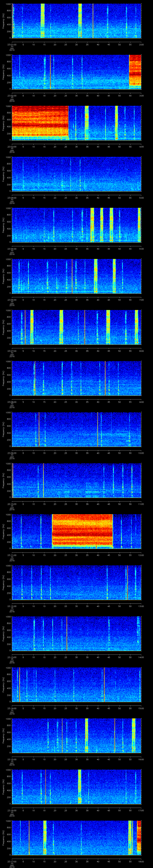Pick the spectrogram panel starting at 23:14:00
153x868 pixels.
pos(77,685)
